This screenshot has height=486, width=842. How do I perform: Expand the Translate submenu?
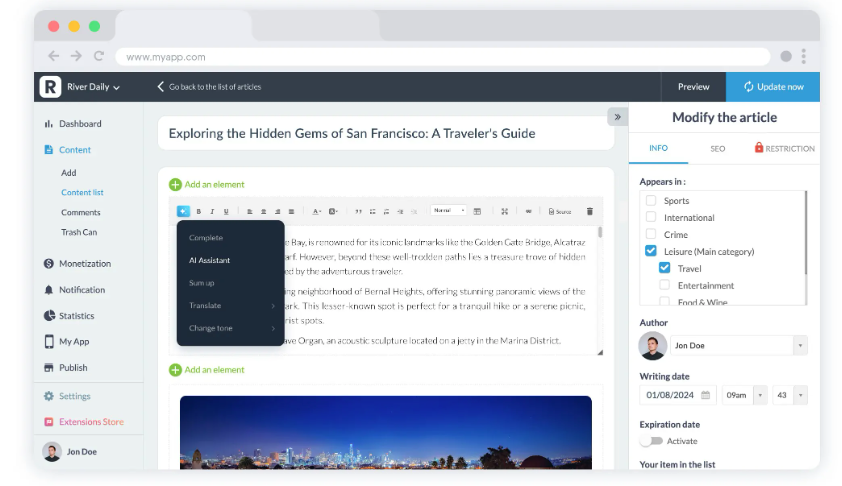point(230,306)
